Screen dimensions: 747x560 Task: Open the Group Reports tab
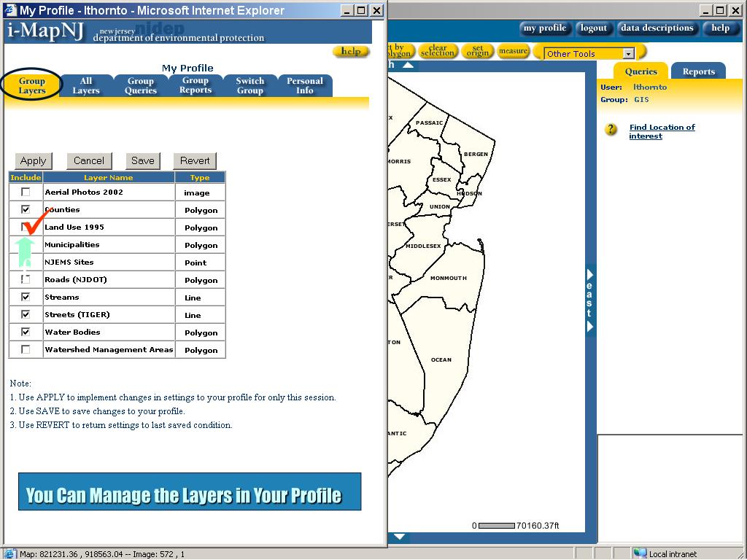pos(196,86)
